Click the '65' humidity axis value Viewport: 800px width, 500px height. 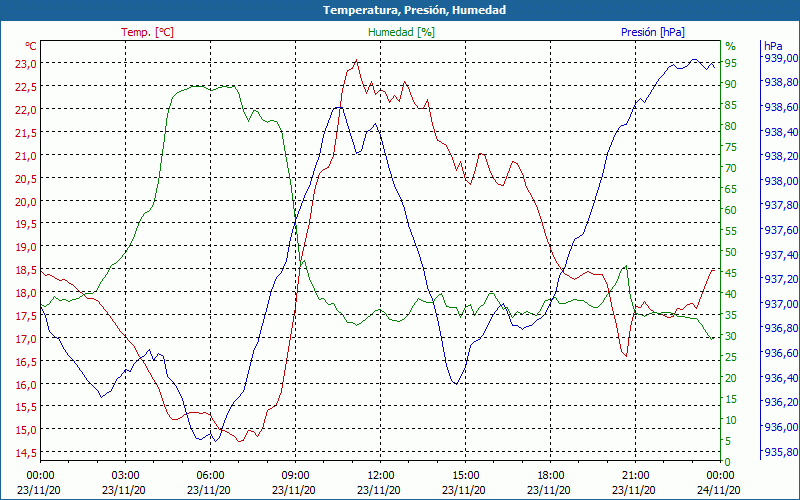[x=731, y=189]
